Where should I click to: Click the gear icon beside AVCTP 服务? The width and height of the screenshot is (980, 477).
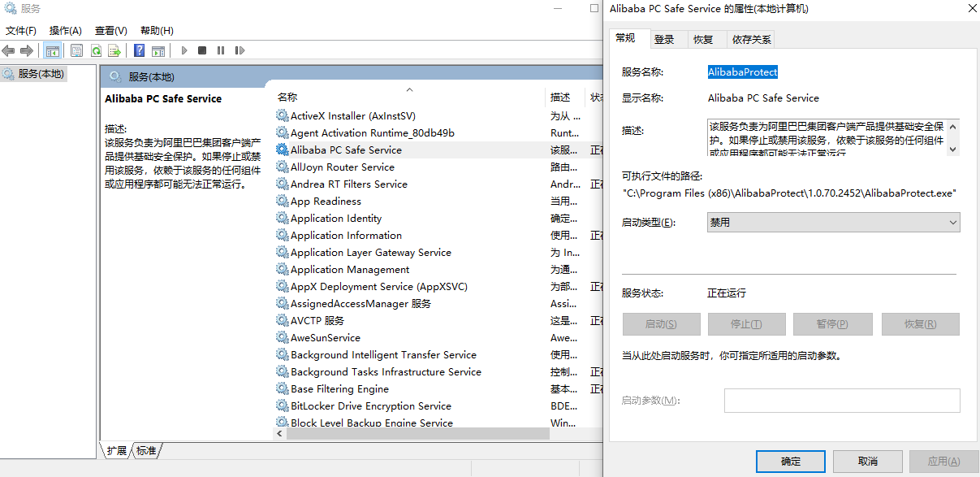point(283,321)
